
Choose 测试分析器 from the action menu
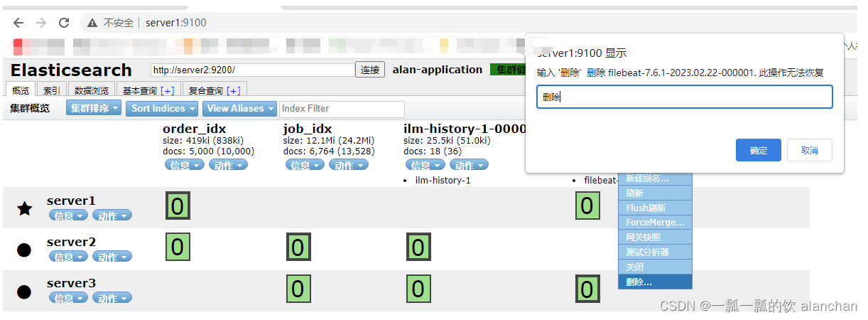655,252
